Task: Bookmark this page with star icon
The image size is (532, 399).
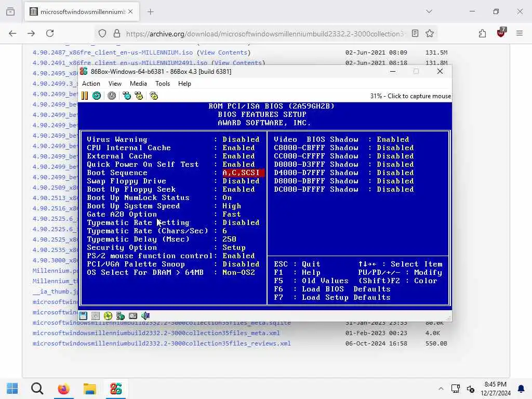Action: click(x=430, y=33)
